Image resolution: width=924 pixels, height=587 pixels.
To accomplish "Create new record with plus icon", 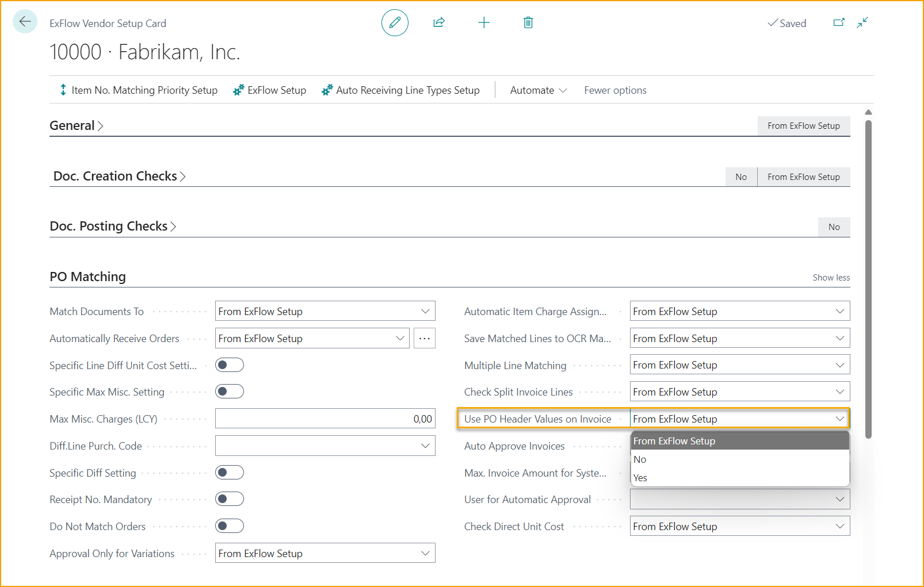I will point(484,22).
